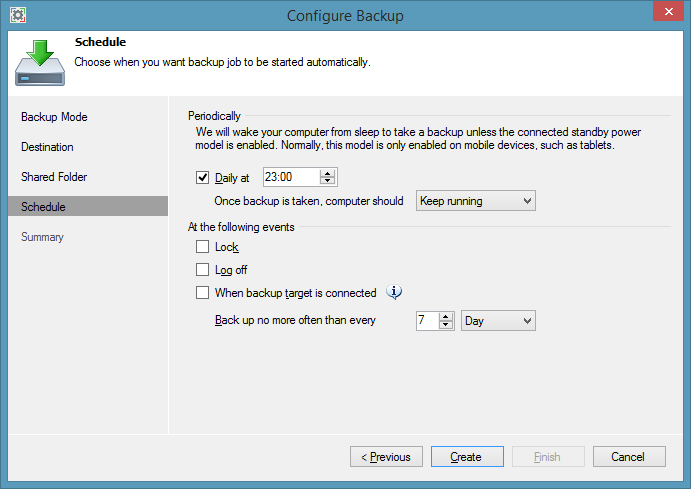Image resolution: width=691 pixels, height=489 pixels.
Task: Click the 23:00 time input field
Action: pyautogui.click(x=290, y=177)
